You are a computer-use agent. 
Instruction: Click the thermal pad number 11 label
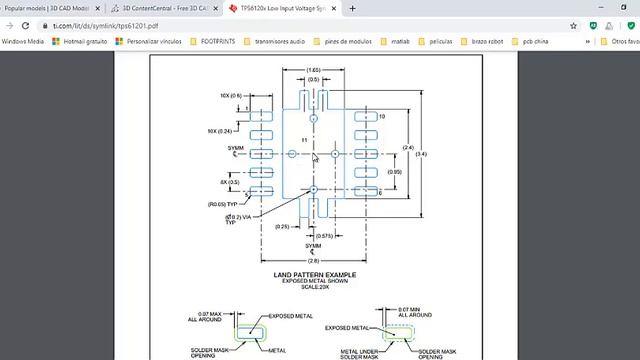click(304, 140)
